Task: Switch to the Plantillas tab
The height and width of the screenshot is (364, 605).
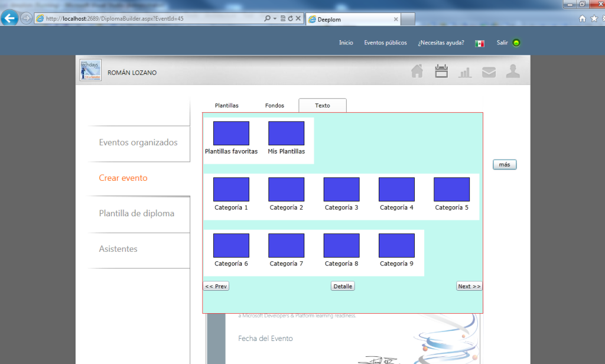Action: tap(226, 106)
